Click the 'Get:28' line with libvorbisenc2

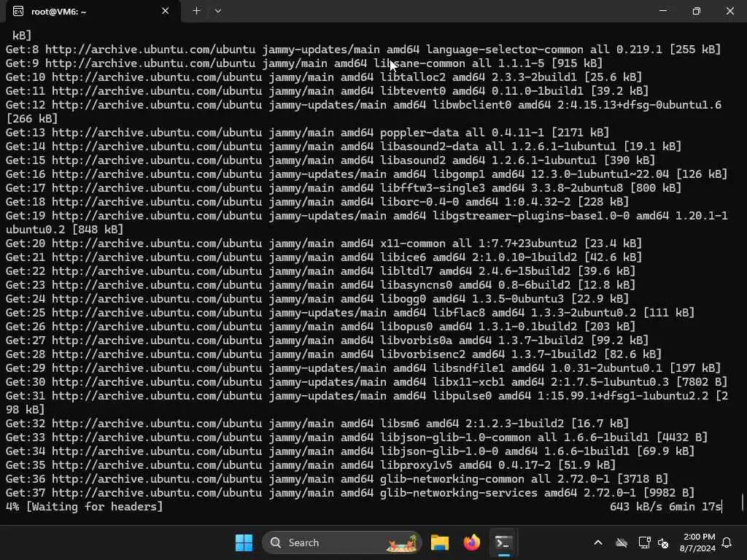pyautogui.click(x=333, y=354)
